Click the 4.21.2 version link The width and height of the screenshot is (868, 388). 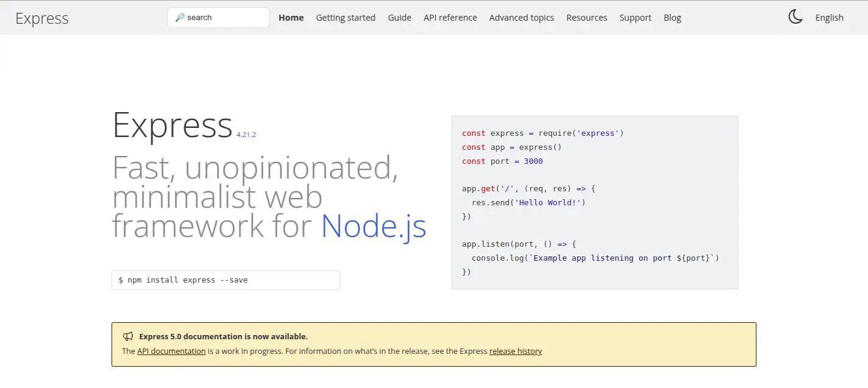tap(246, 135)
